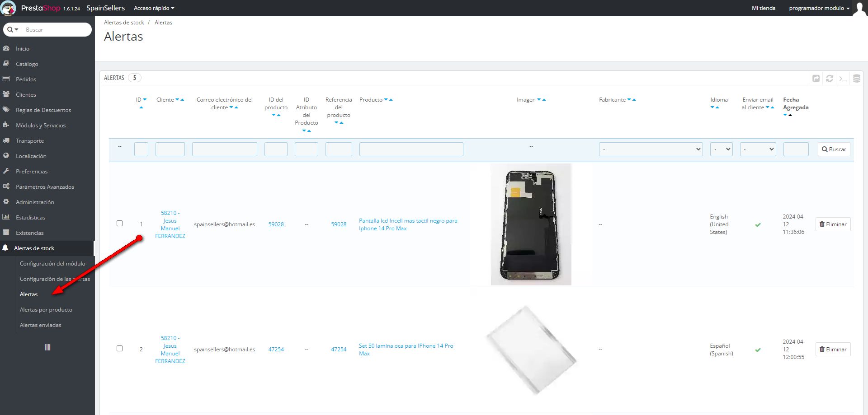Open the iPhone 14 Pro Max screen thumbnail
The height and width of the screenshot is (415, 868).
[531, 224]
